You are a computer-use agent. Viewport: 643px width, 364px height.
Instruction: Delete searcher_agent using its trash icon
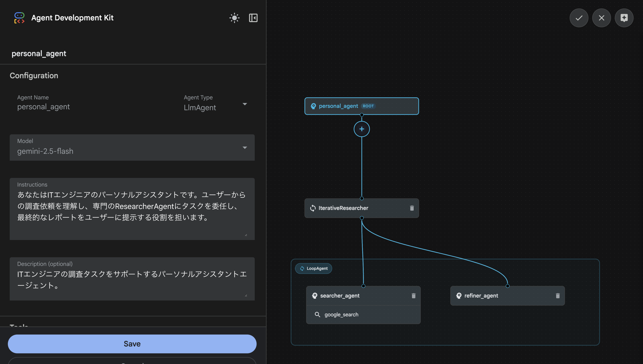tap(414, 296)
